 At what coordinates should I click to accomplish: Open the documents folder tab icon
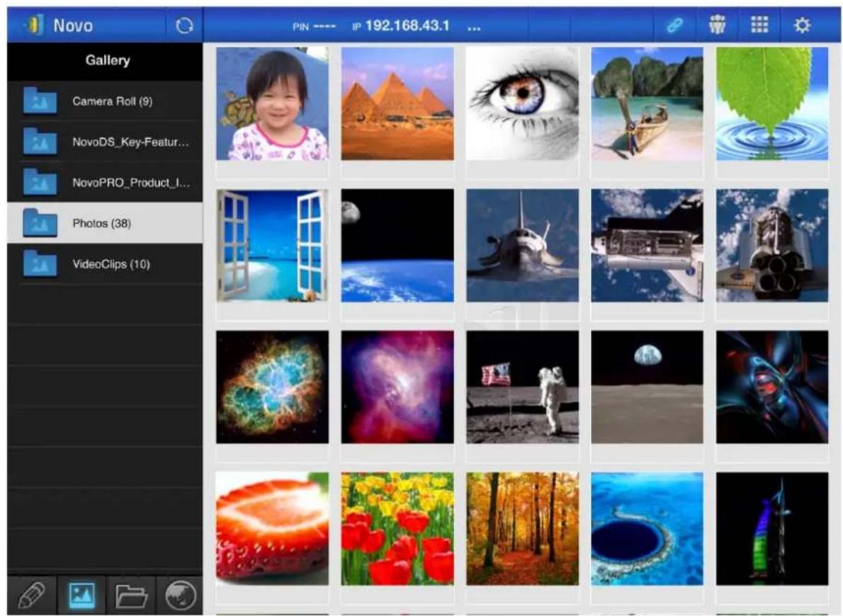click(x=131, y=596)
